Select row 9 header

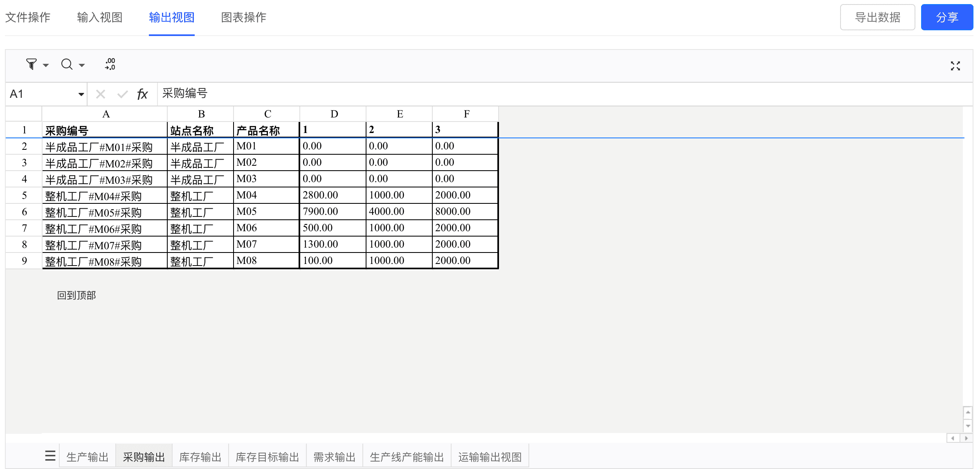pyautogui.click(x=24, y=261)
